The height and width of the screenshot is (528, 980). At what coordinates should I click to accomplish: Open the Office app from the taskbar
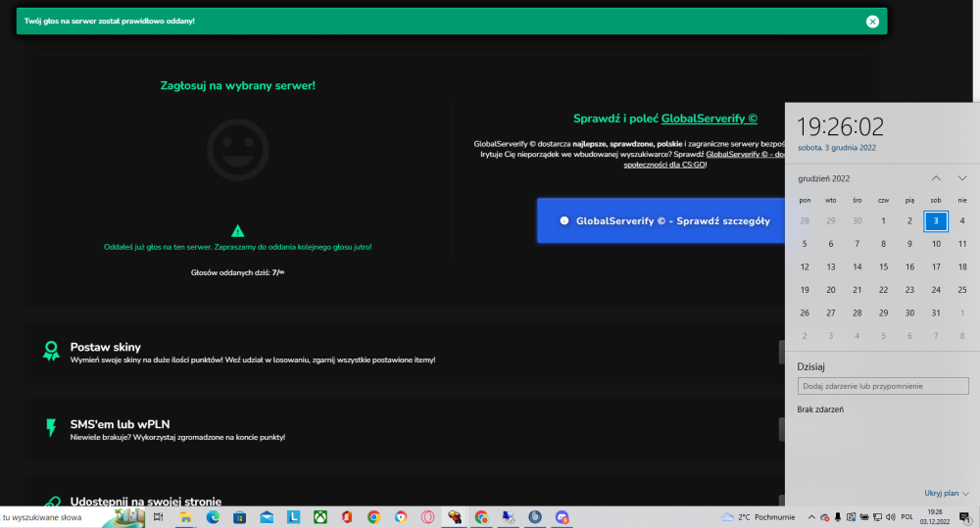click(x=347, y=517)
